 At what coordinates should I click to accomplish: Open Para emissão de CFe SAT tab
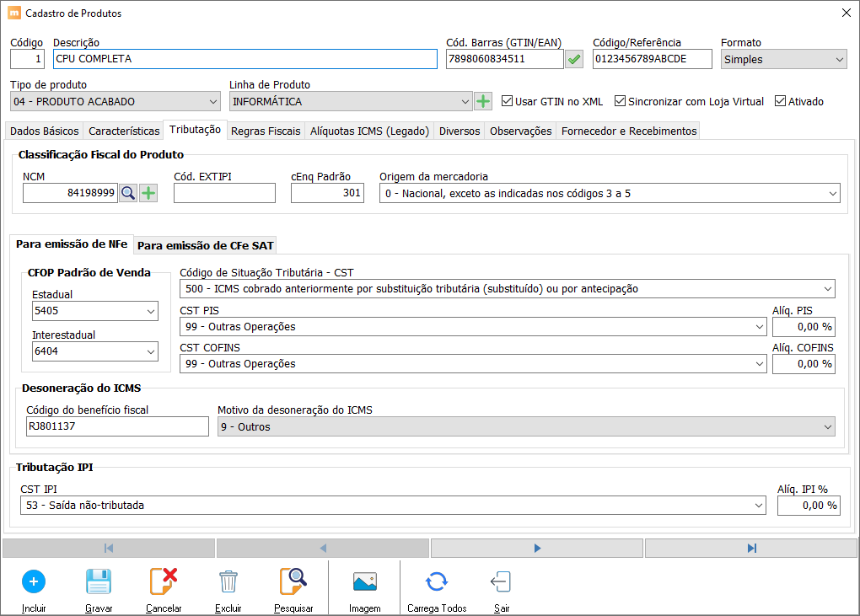click(x=205, y=245)
